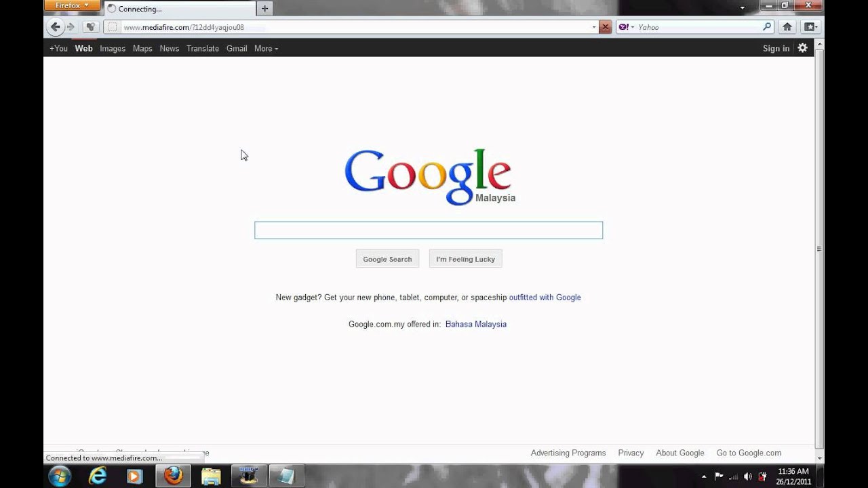Focus the Google search text box
868x488 pixels.
coord(429,230)
